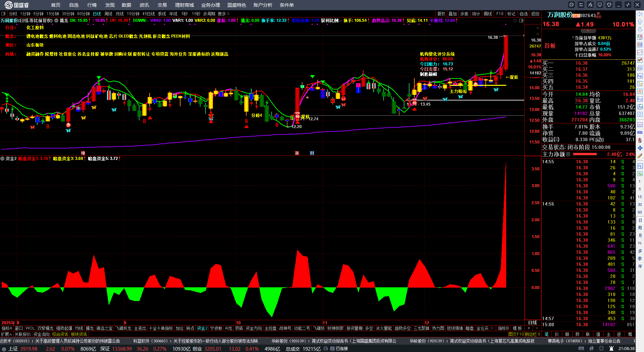Click the 日线 period label under chart axis
Screen dimensions: 644x352
533,322
